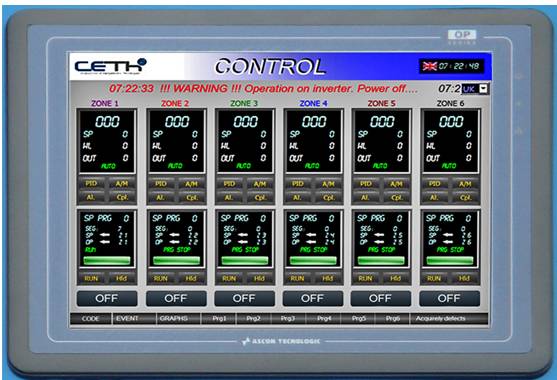Image resolution: width=557 pixels, height=380 pixels.
Task: Open the UK language dropdown arrow
Action: click(x=483, y=88)
